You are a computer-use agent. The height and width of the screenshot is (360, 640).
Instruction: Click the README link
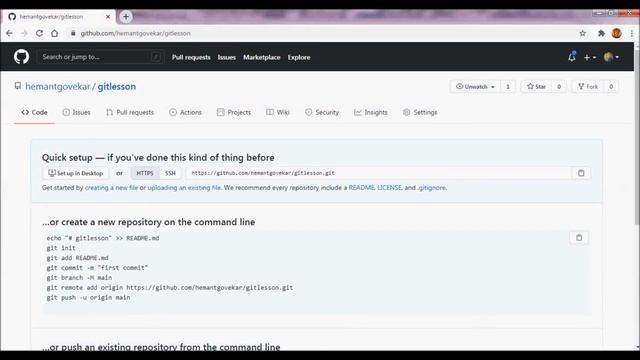coord(361,188)
